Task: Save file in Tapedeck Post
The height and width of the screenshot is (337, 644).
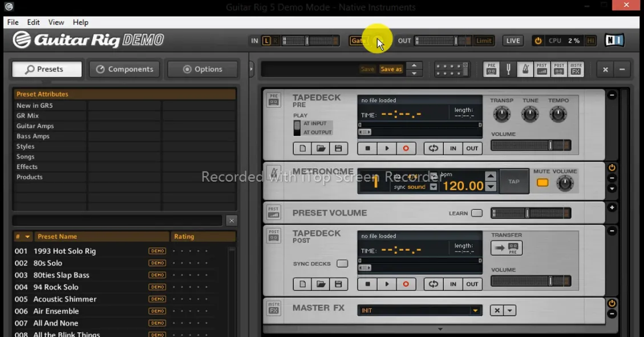Action: click(338, 284)
